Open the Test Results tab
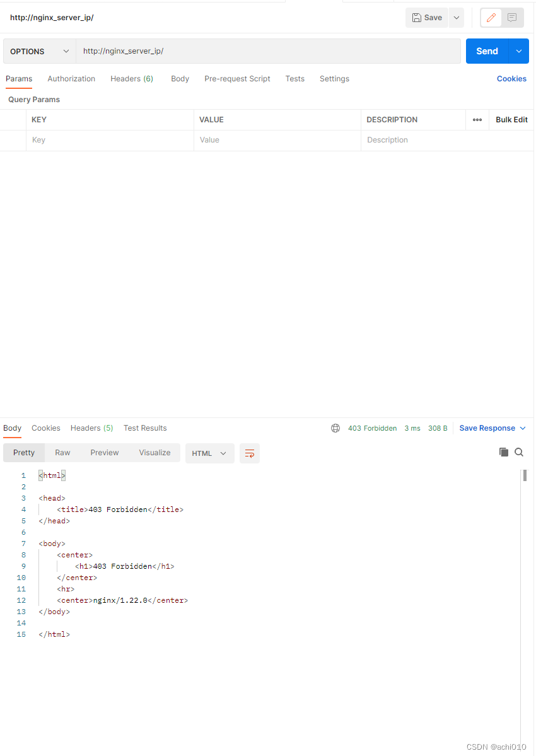Viewport: 536px width, 756px height. point(145,428)
